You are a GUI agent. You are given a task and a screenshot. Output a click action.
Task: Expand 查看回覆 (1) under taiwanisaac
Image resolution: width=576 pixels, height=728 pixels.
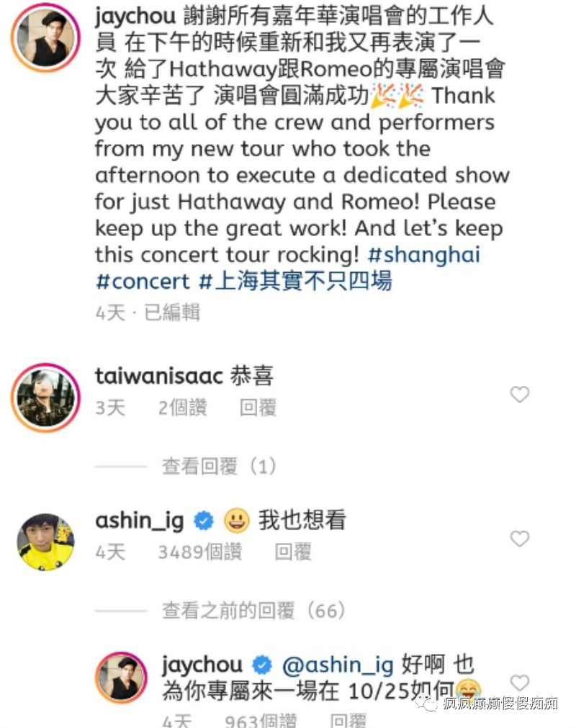click(x=219, y=466)
